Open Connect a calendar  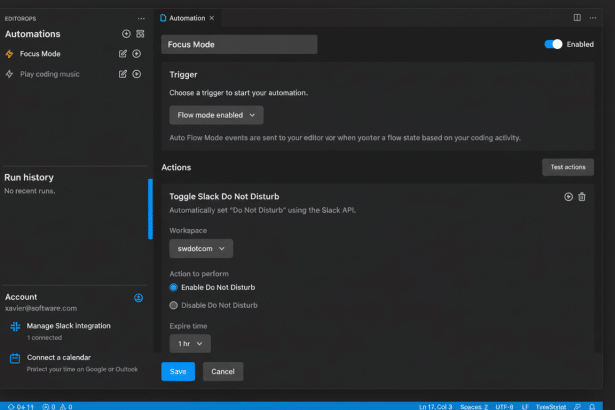click(x=59, y=357)
